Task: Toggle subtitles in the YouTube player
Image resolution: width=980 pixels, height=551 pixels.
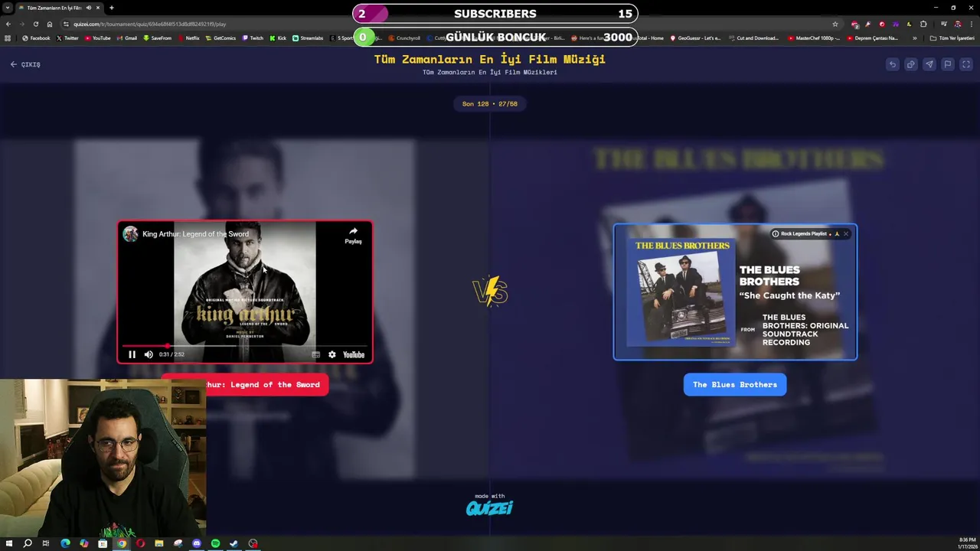Action: pos(315,354)
